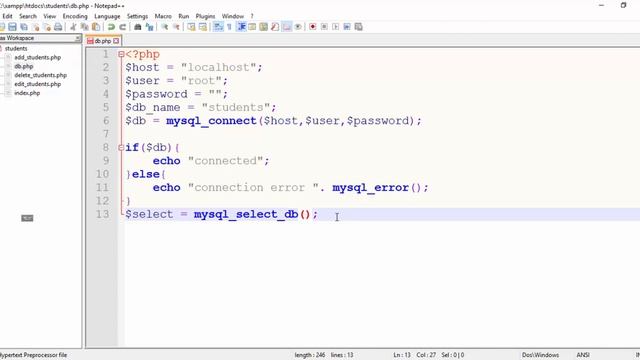The width and height of the screenshot is (640, 360).
Task: Toggle the Word Wrap toolbar button
Action: (x=218, y=27)
